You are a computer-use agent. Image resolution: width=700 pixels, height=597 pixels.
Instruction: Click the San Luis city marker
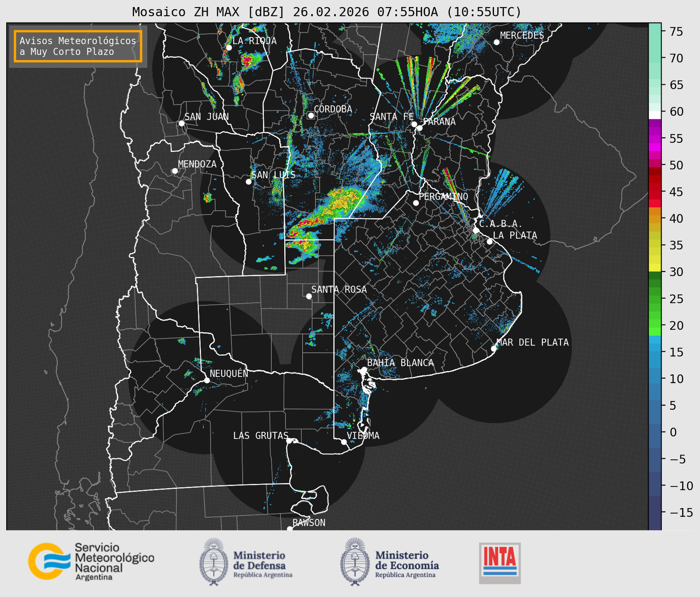click(x=249, y=182)
